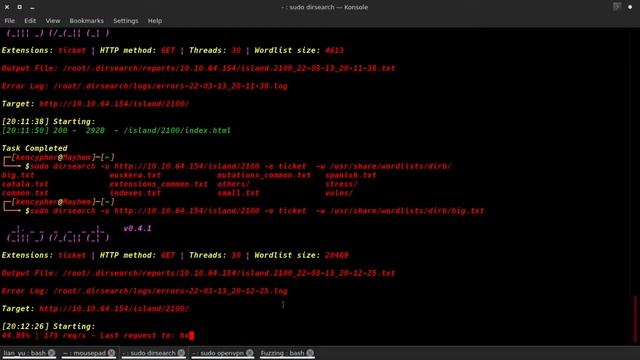
Task: Click the Konsole window title text
Action: tap(324, 7)
